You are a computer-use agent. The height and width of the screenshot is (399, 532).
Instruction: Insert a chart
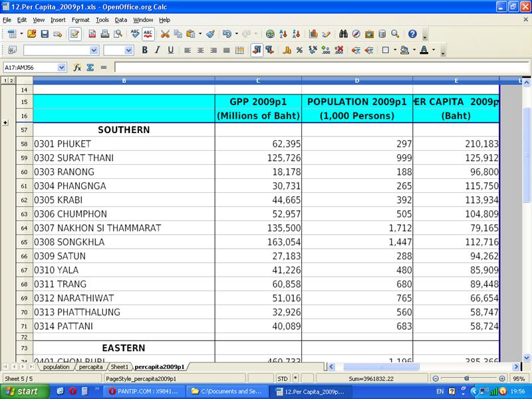pyautogui.click(x=313, y=34)
